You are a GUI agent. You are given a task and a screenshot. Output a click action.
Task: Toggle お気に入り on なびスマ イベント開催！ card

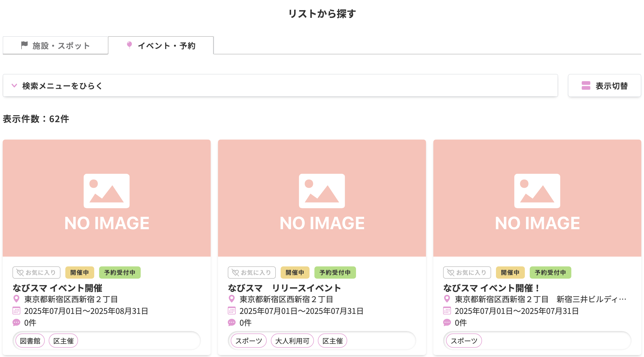pos(467,273)
